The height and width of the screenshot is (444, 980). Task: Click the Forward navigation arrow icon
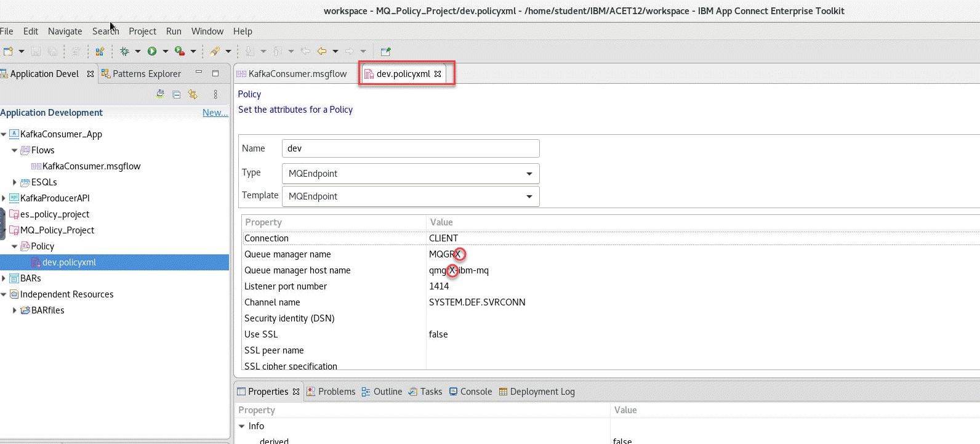pyautogui.click(x=350, y=51)
